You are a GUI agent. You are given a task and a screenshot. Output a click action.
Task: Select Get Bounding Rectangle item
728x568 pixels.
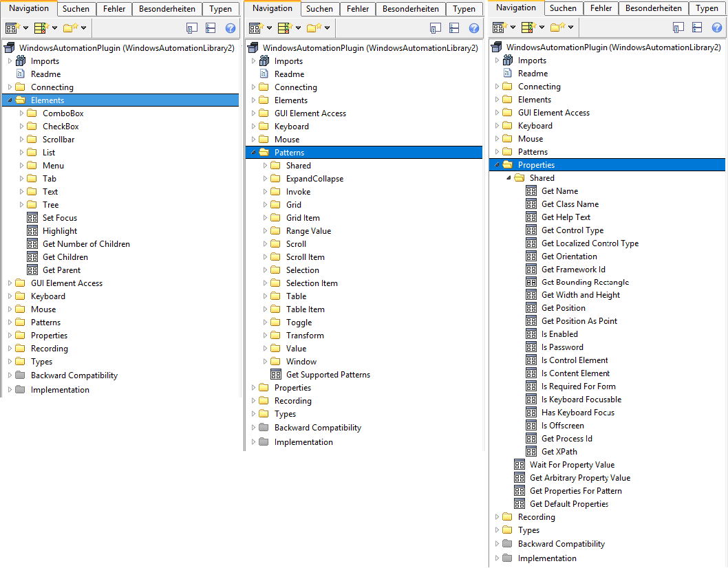585,282
